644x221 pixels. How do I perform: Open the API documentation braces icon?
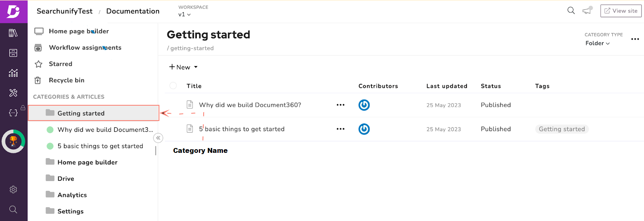(13, 113)
